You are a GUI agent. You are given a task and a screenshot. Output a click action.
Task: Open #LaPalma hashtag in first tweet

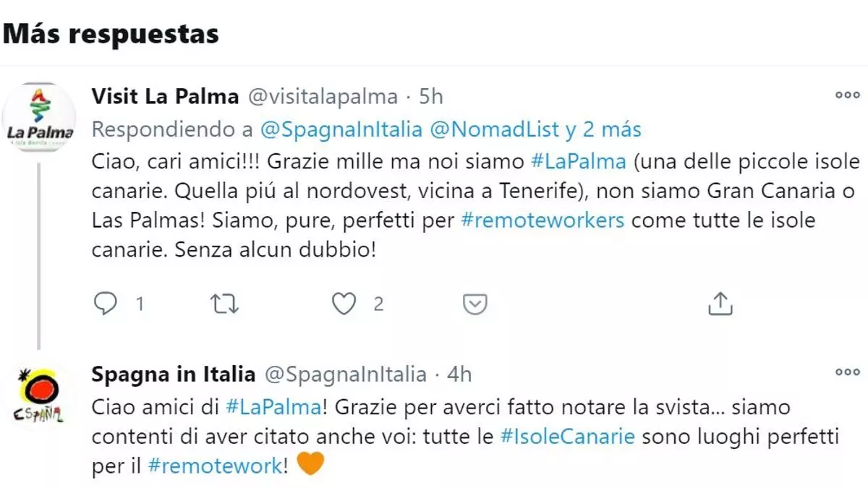(578, 160)
